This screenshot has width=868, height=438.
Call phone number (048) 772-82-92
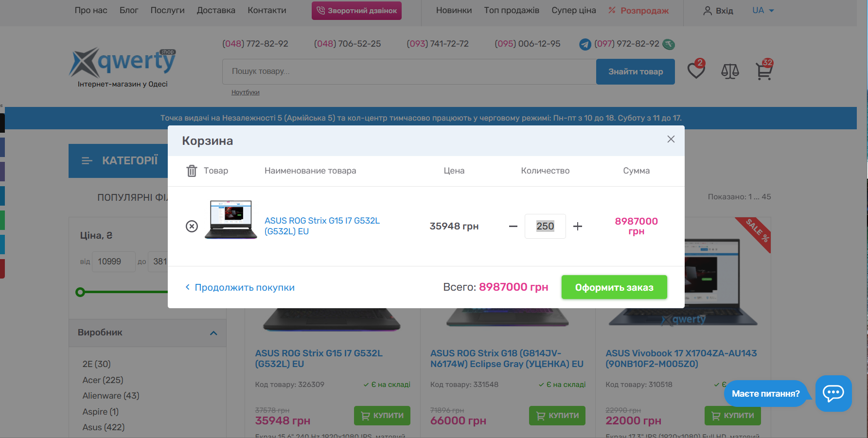pyautogui.click(x=255, y=44)
